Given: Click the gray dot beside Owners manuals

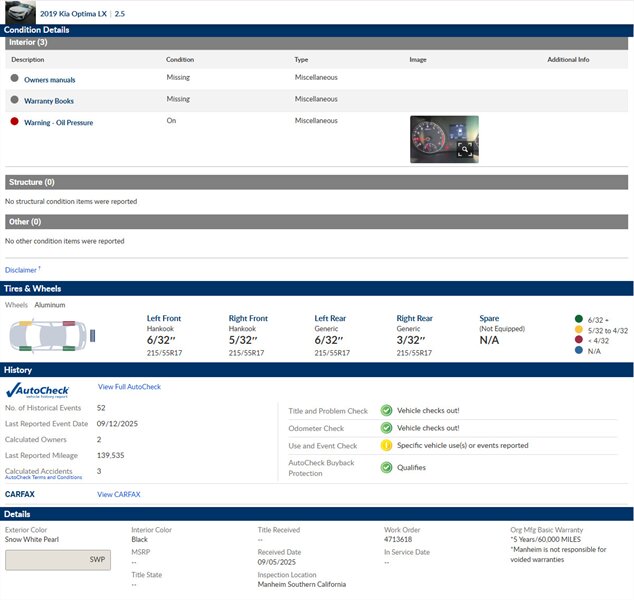Looking at the screenshot, I should (14, 78).
